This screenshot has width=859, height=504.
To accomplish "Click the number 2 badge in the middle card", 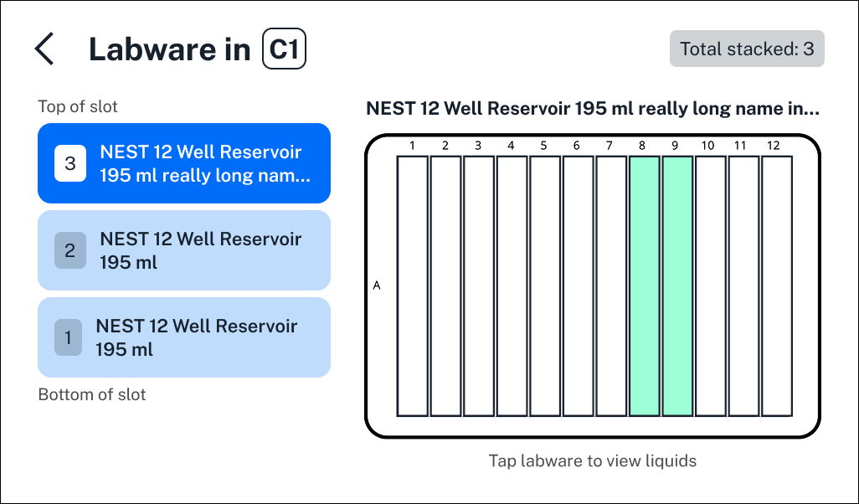I will (x=70, y=250).
